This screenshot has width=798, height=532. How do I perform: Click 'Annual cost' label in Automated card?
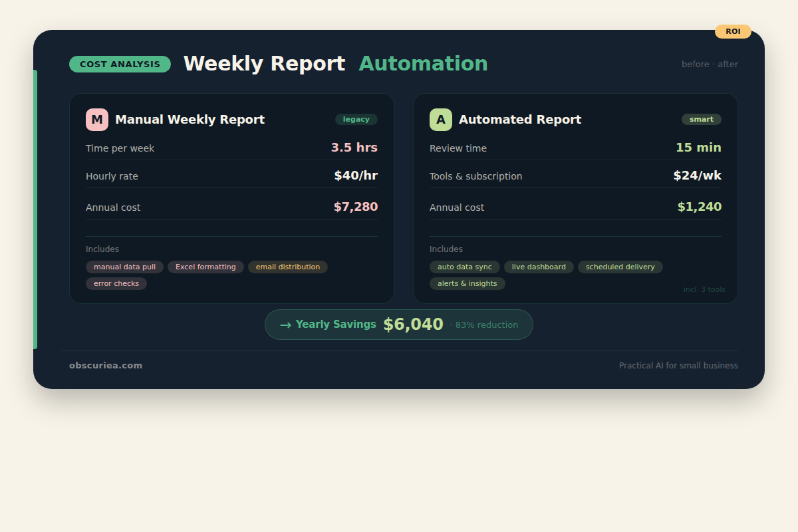pyautogui.click(x=457, y=207)
